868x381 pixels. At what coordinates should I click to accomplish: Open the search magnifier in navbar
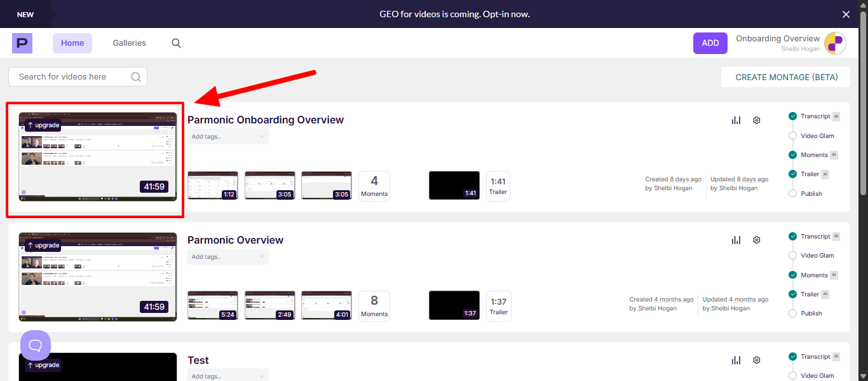(x=176, y=43)
